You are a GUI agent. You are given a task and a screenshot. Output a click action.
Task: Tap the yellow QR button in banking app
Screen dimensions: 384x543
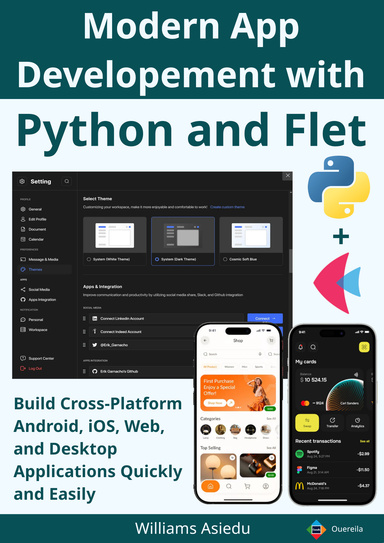[x=364, y=347]
